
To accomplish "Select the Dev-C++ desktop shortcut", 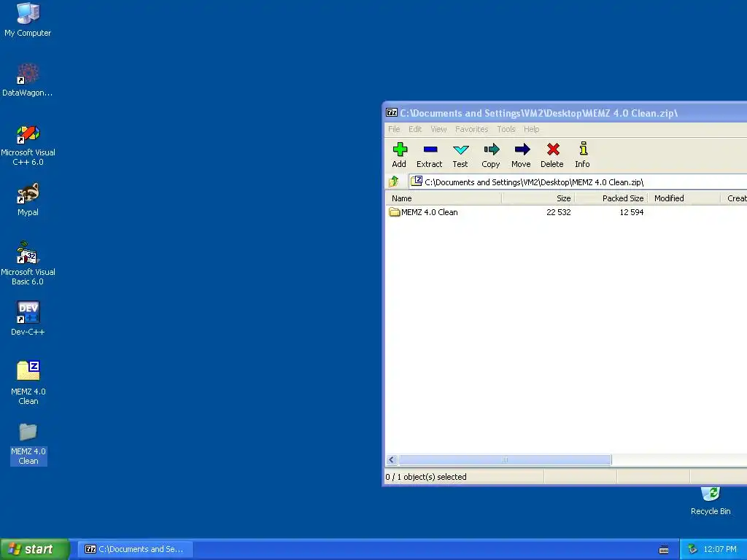I will coord(28,319).
